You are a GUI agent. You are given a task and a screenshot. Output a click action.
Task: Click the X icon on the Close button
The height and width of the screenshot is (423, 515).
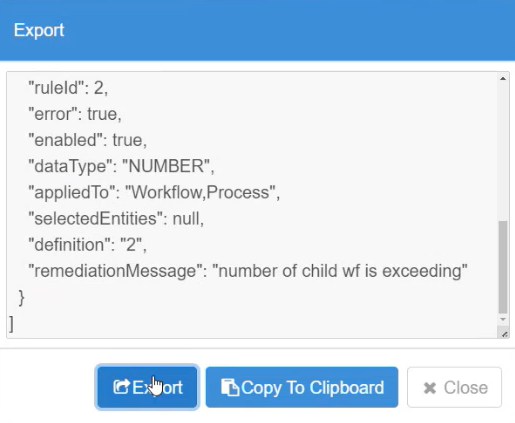430,388
